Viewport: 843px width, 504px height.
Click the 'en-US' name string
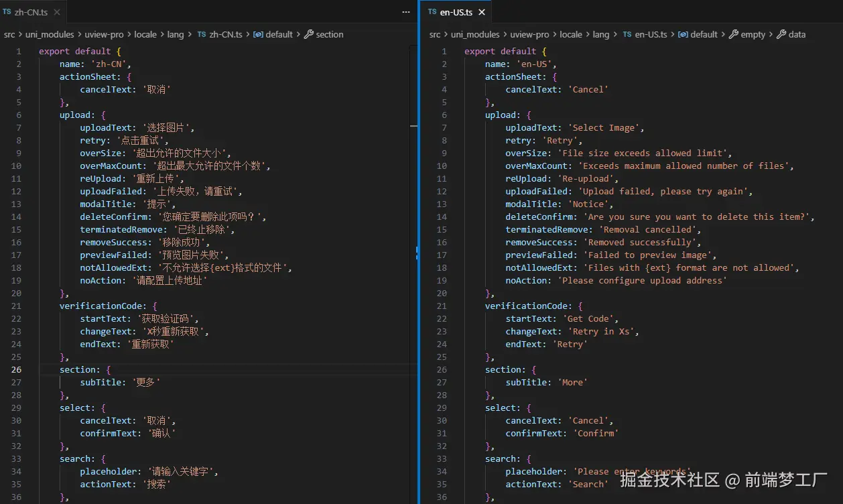point(535,64)
